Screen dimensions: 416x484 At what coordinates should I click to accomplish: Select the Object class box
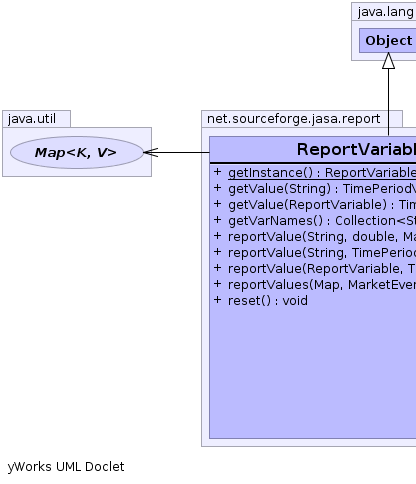[388, 40]
